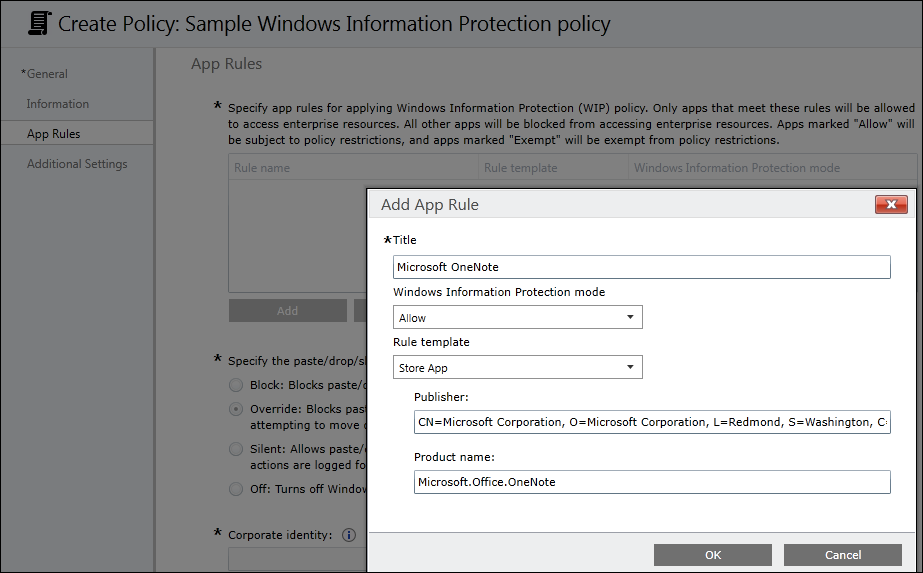The image size is (923, 573).
Task: Open the Additional Settings page
Action: [x=77, y=164]
